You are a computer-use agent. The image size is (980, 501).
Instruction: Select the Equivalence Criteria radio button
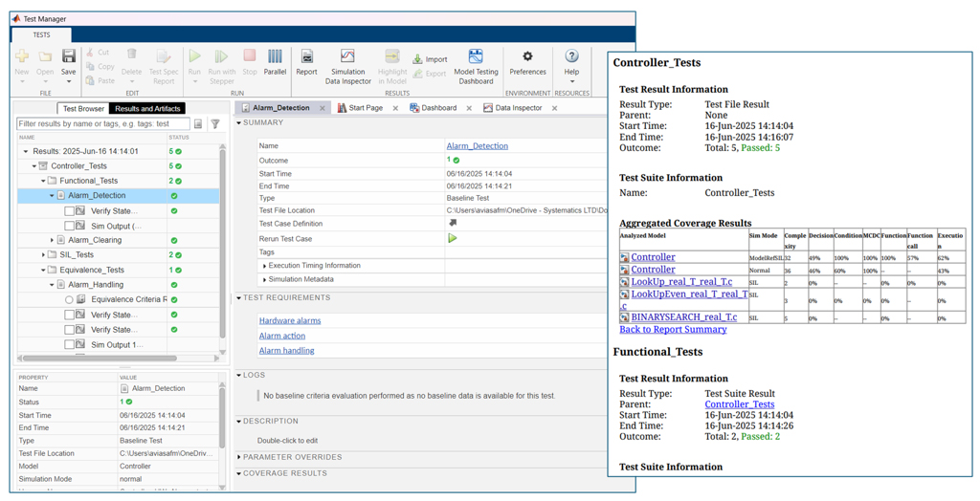click(x=69, y=300)
